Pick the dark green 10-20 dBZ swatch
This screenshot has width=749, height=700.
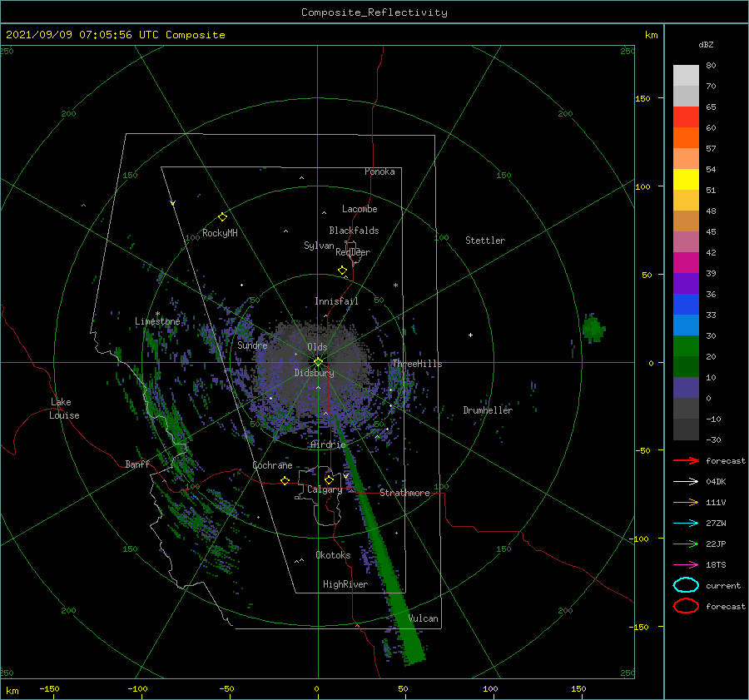[686, 367]
